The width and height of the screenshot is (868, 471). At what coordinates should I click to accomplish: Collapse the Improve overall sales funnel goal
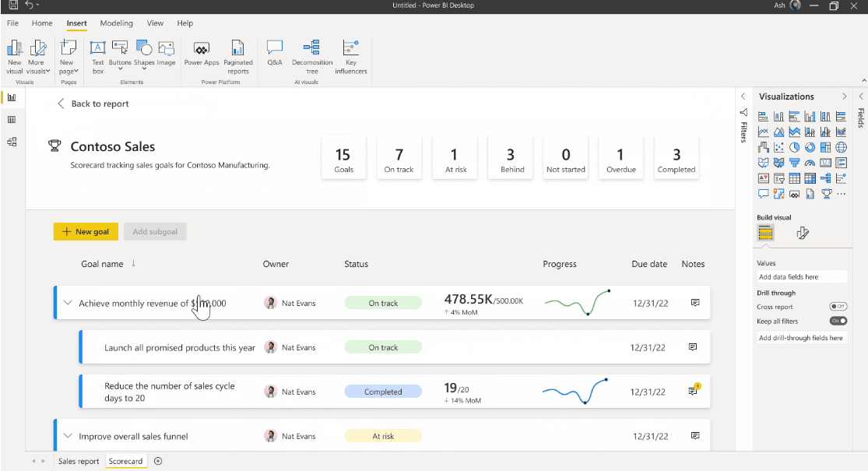(68, 436)
